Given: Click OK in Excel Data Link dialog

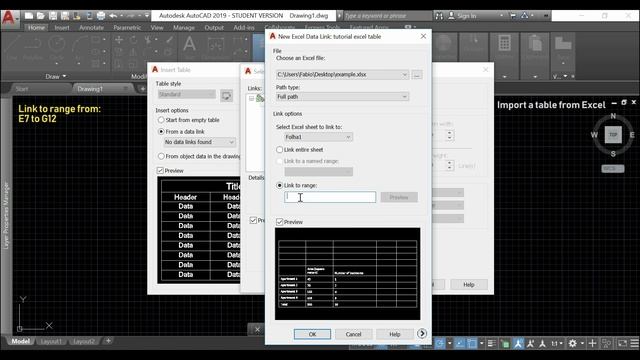Looking at the screenshot, I should pos(312,334).
